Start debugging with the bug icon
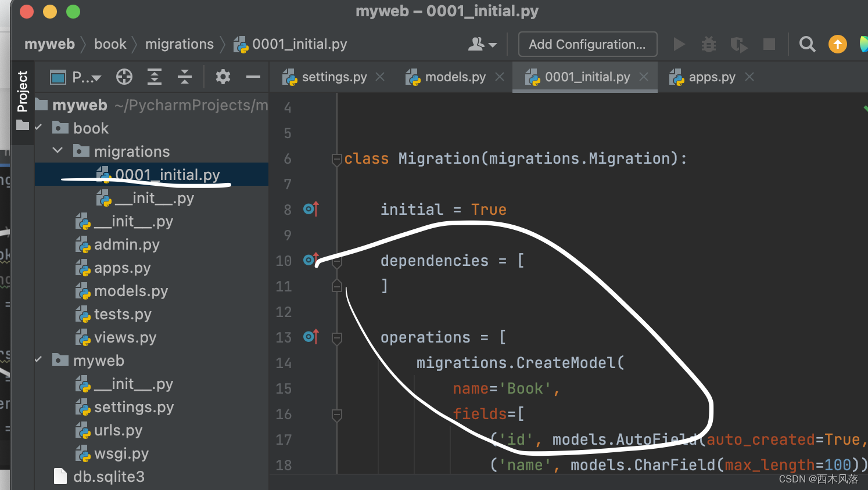The height and width of the screenshot is (490, 868). click(708, 44)
